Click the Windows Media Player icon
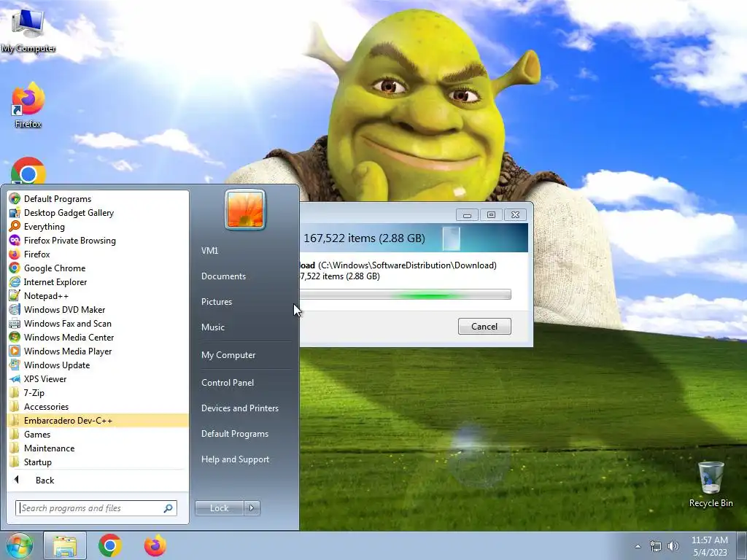The height and width of the screenshot is (560, 747). (x=15, y=351)
